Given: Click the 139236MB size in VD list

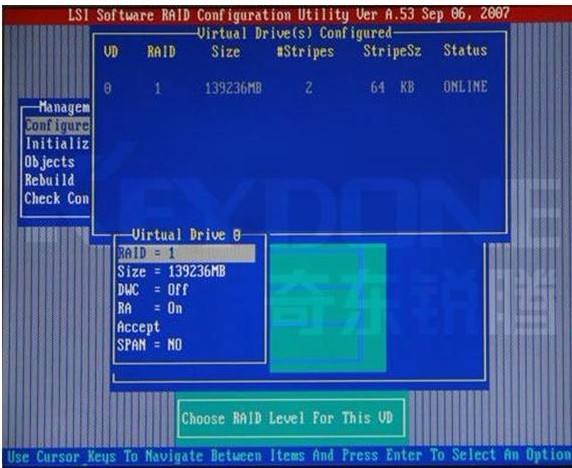Looking at the screenshot, I should pyautogui.click(x=233, y=88).
